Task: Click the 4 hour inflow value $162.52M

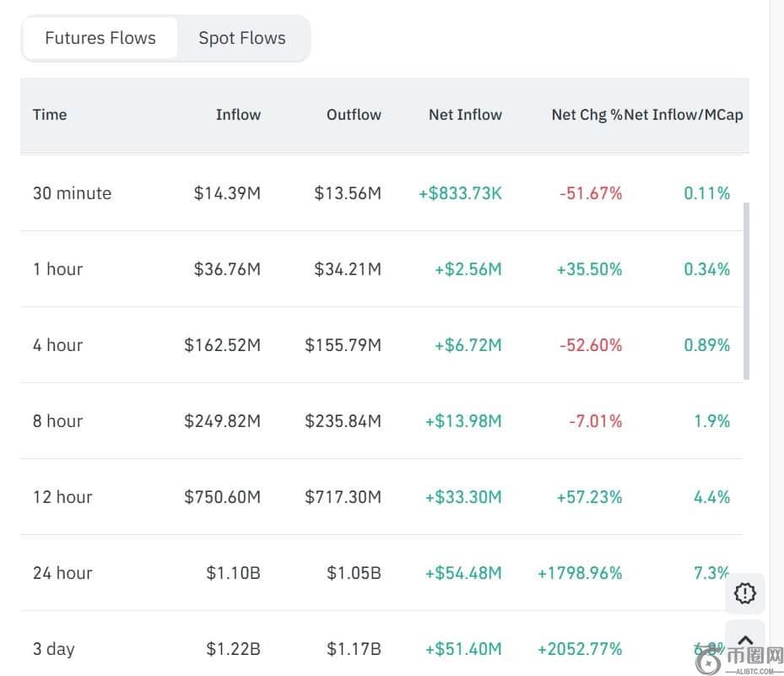Action: (222, 345)
